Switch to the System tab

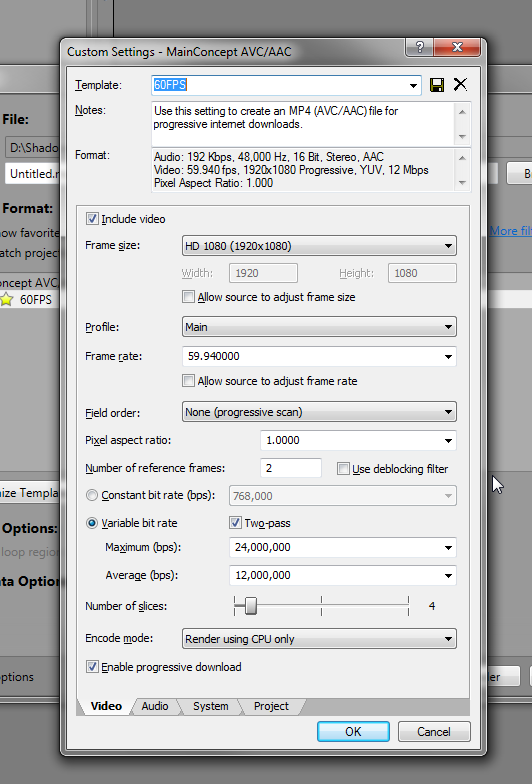(210, 706)
